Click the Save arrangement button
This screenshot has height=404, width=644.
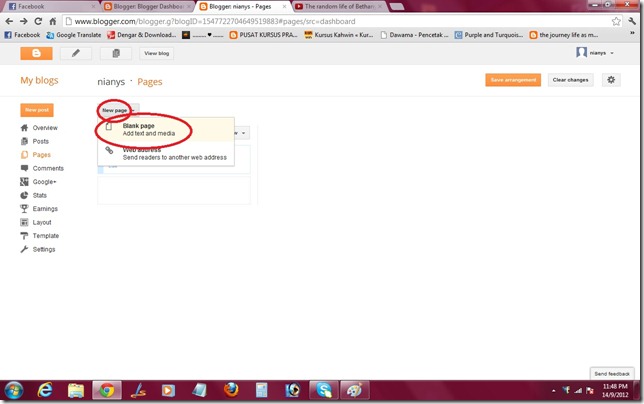tap(513, 80)
